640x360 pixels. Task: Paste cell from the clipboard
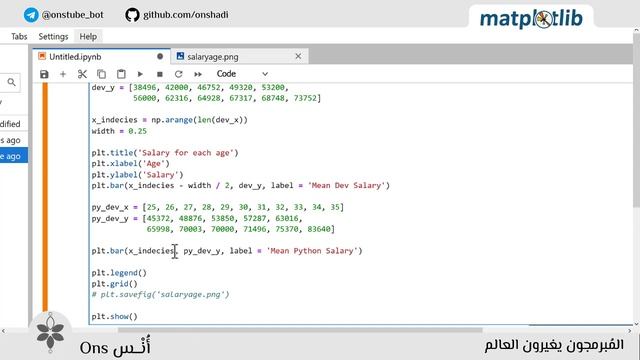pos(121,74)
